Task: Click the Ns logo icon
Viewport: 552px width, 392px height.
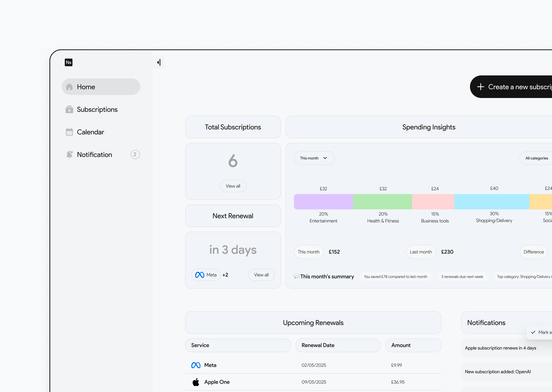Action: (68, 62)
